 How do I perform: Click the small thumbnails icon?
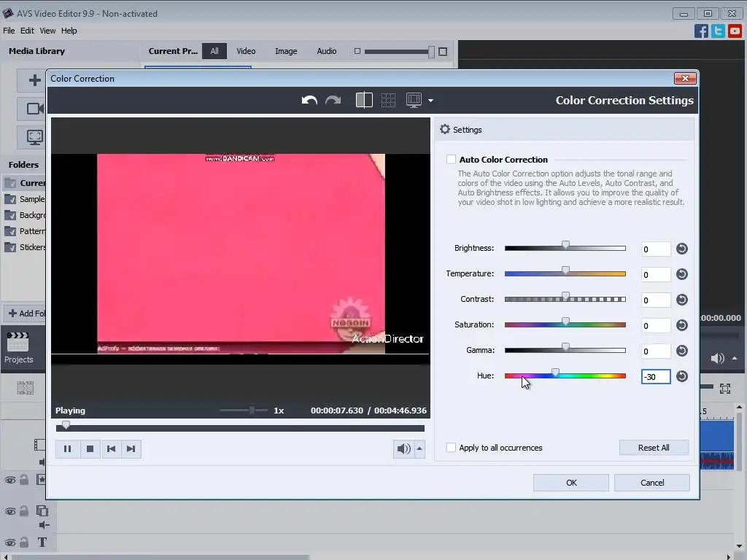pyautogui.click(x=357, y=51)
